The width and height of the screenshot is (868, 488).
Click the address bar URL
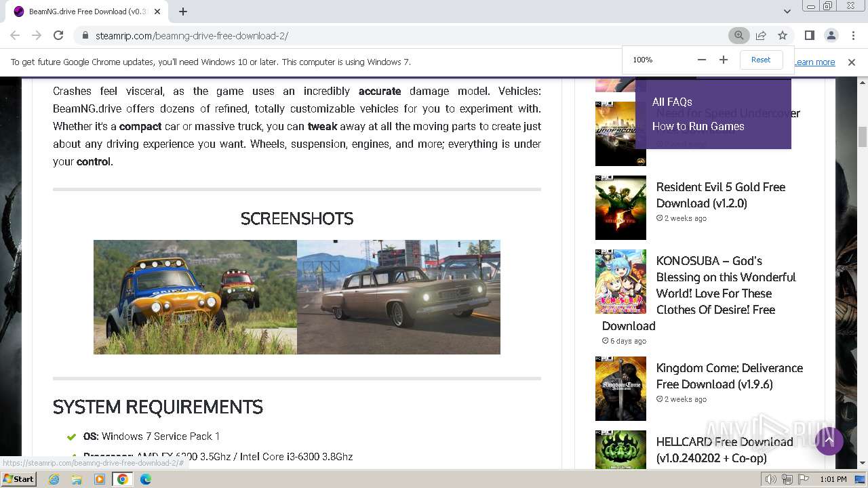[192, 35]
